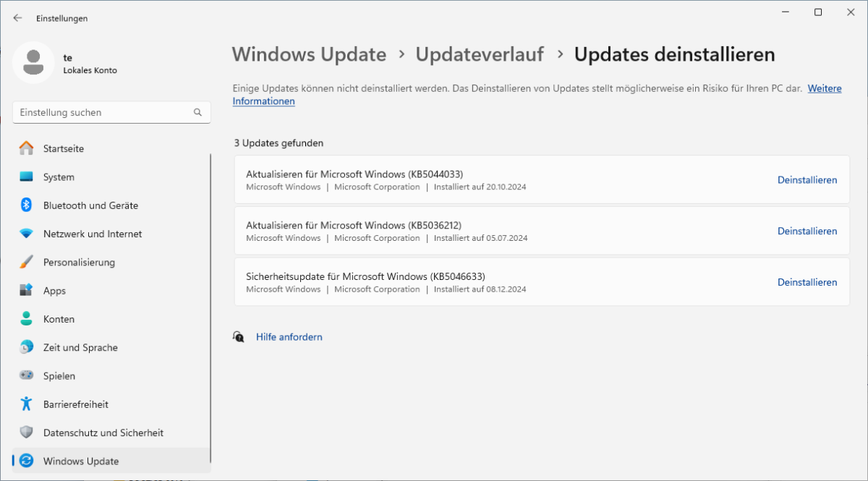Open Spielen settings label
The image size is (868, 481).
point(59,376)
